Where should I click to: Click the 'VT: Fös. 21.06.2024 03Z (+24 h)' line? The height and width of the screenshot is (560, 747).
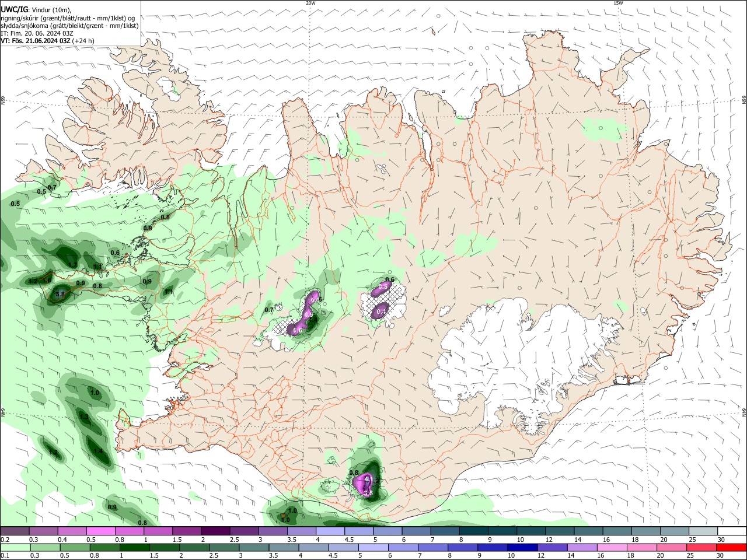47,41
